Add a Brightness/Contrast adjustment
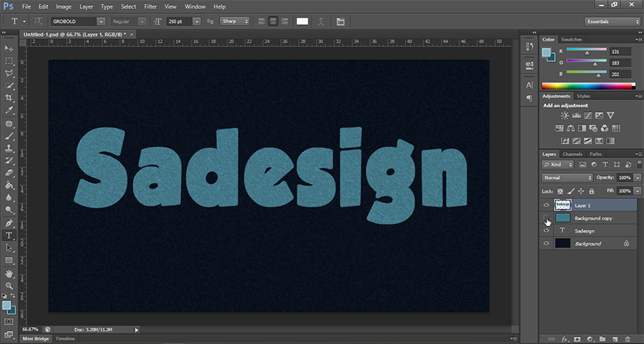 (565, 116)
